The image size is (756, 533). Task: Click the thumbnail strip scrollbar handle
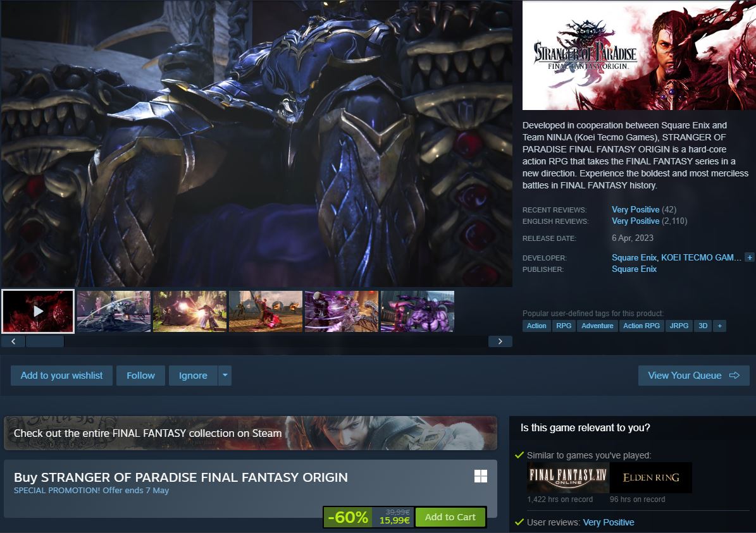point(45,341)
